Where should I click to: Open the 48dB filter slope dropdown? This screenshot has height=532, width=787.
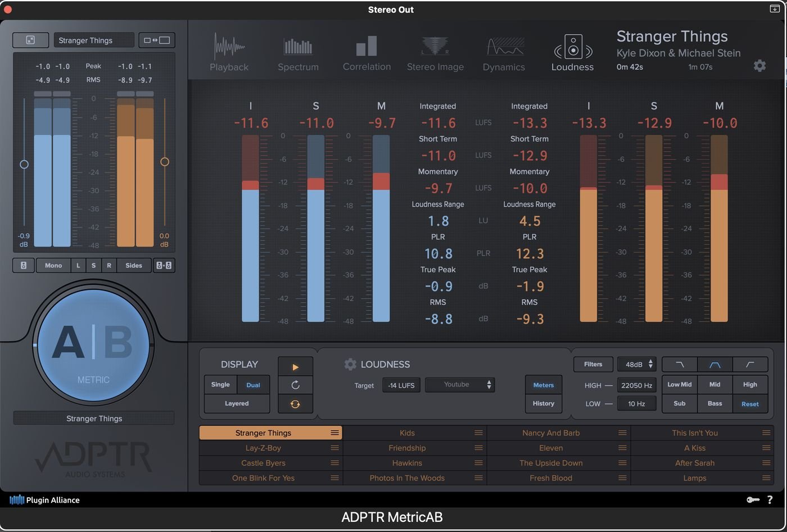tap(637, 364)
